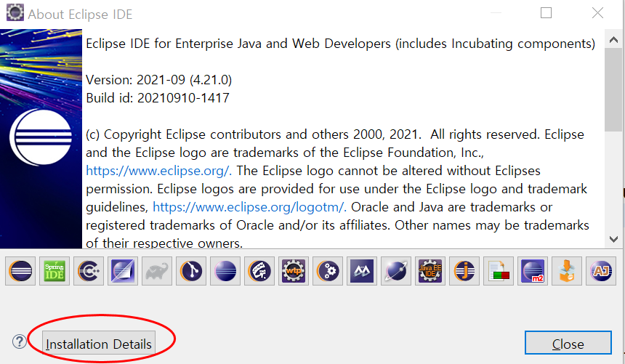
Task: Click the Eclipse splash logo image
Action: tap(41, 138)
